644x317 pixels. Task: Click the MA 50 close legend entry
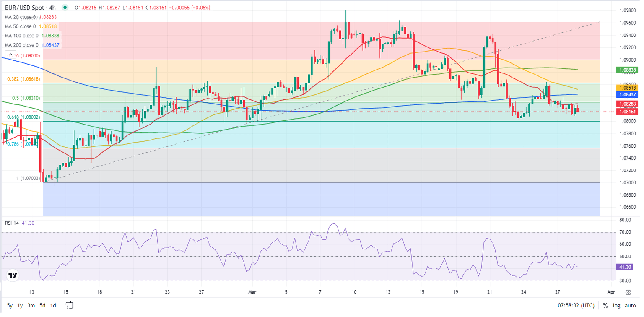point(21,26)
